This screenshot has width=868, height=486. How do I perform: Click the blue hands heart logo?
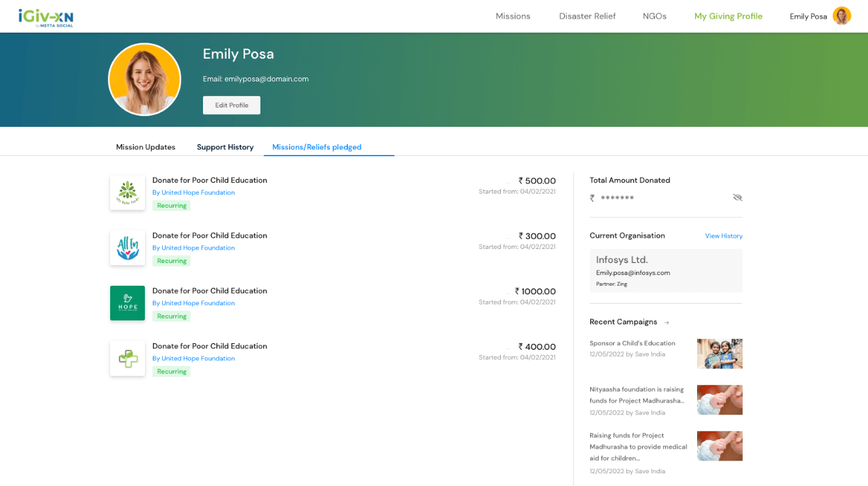tap(128, 248)
